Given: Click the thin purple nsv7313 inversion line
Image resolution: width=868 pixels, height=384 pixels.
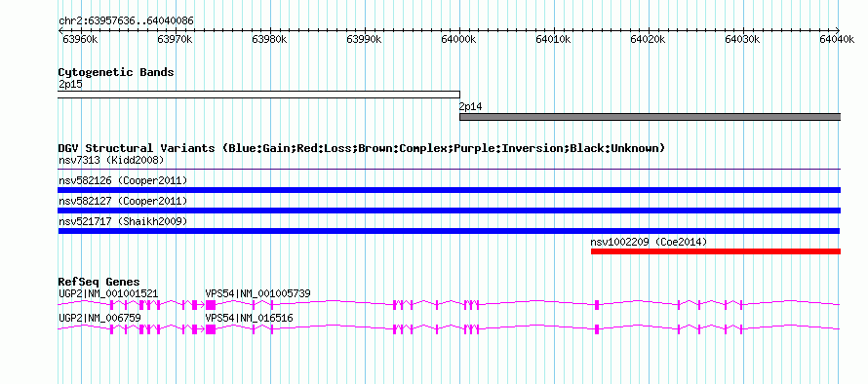Looking at the screenshot, I should [x=449, y=170].
